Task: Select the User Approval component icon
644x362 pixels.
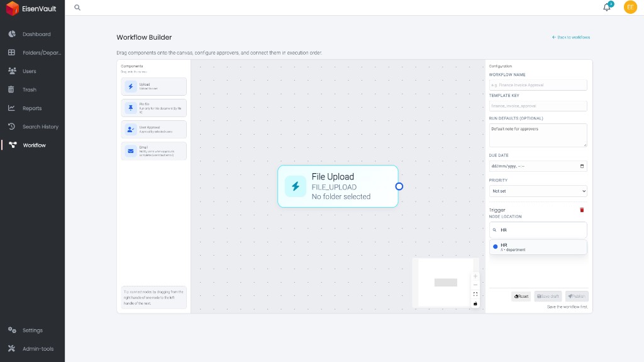Action: click(131, 129)
